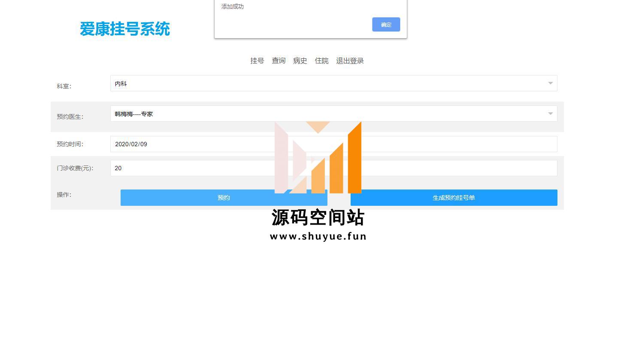The height and width of the screenshot is (364, 636).
Task: Click the 添加成功 alert message text
Action: tap(232, 6)
